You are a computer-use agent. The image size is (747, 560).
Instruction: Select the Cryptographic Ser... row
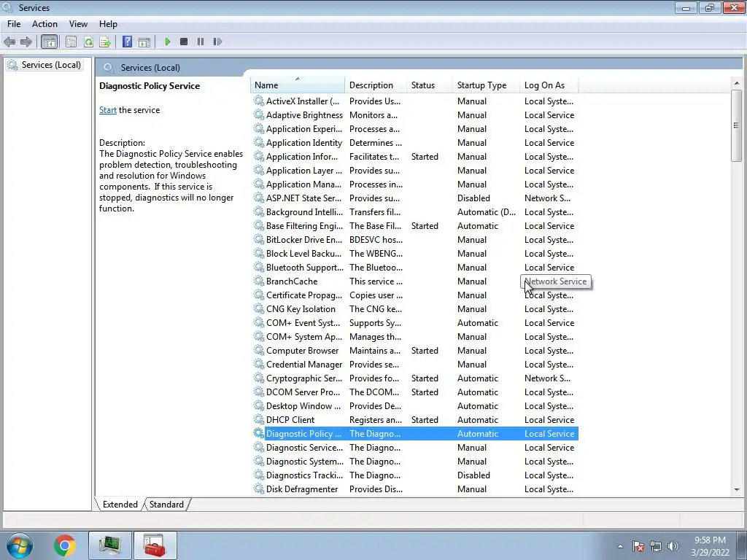coord(414,378)
